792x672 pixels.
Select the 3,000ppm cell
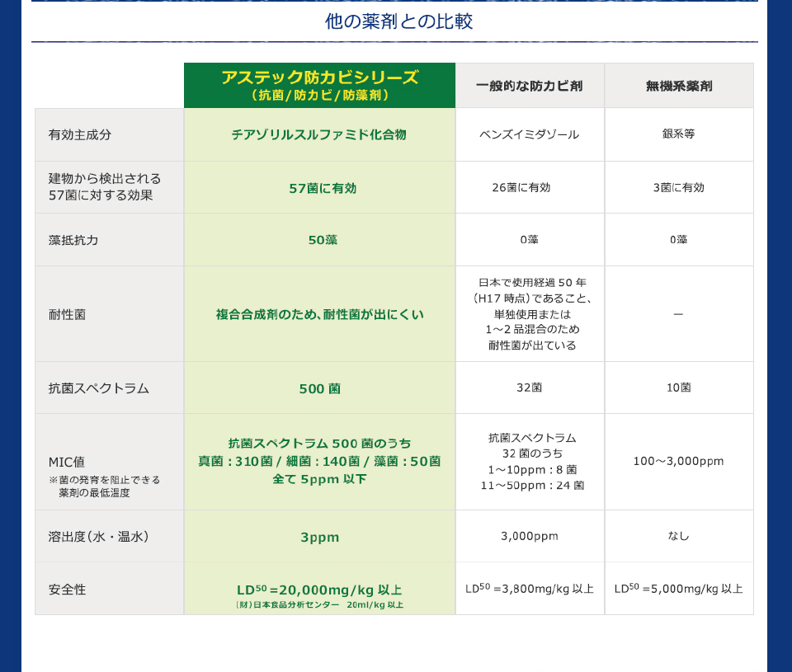click(x=530, y=537)
